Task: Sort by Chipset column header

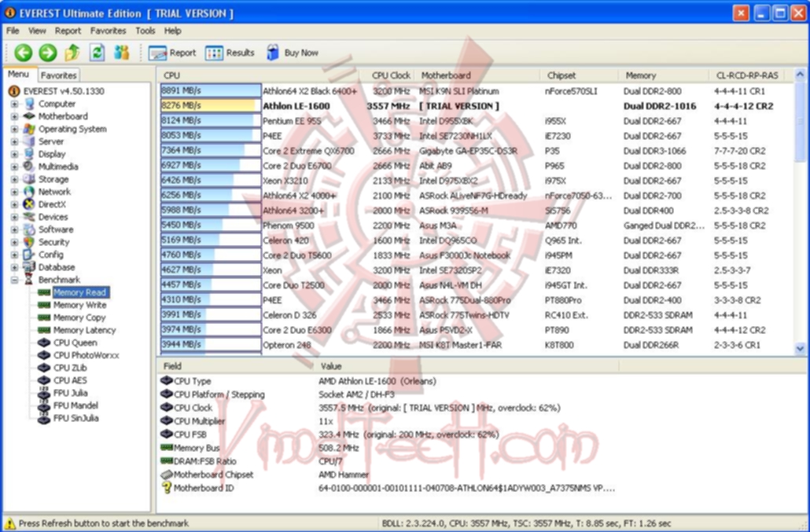Action: [x=579, y=75]
